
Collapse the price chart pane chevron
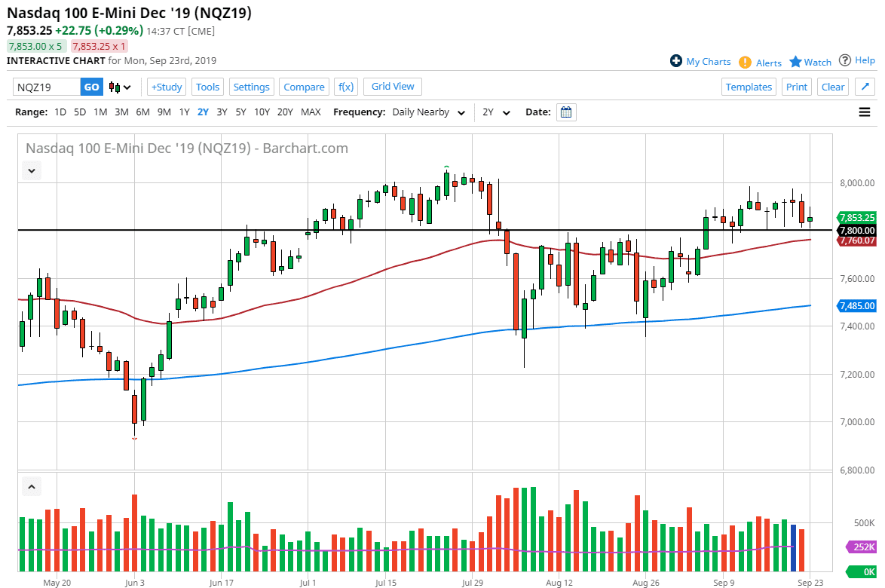tap(32, 171)
